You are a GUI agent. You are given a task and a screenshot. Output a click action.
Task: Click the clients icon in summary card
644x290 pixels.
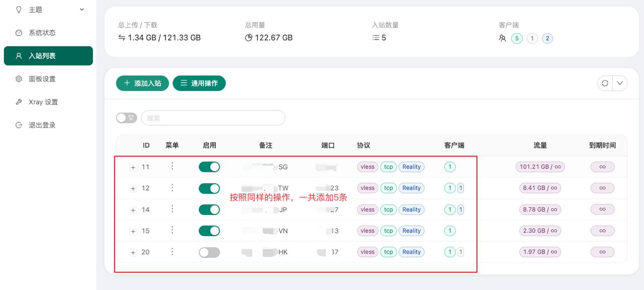(502, 38)
